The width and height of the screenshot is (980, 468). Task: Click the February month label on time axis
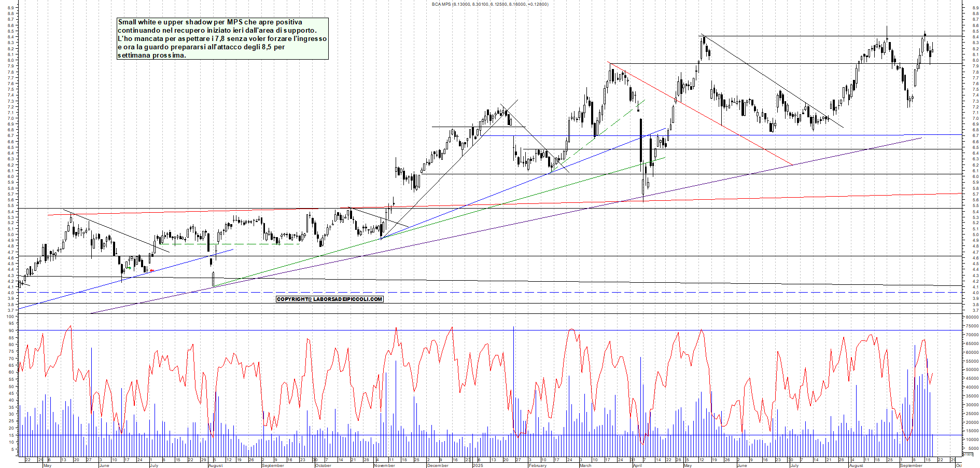point(537,465)
